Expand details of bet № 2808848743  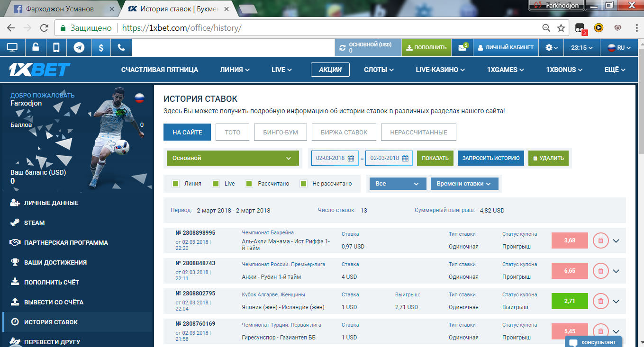pyautogui.click(x=616, y=271)
